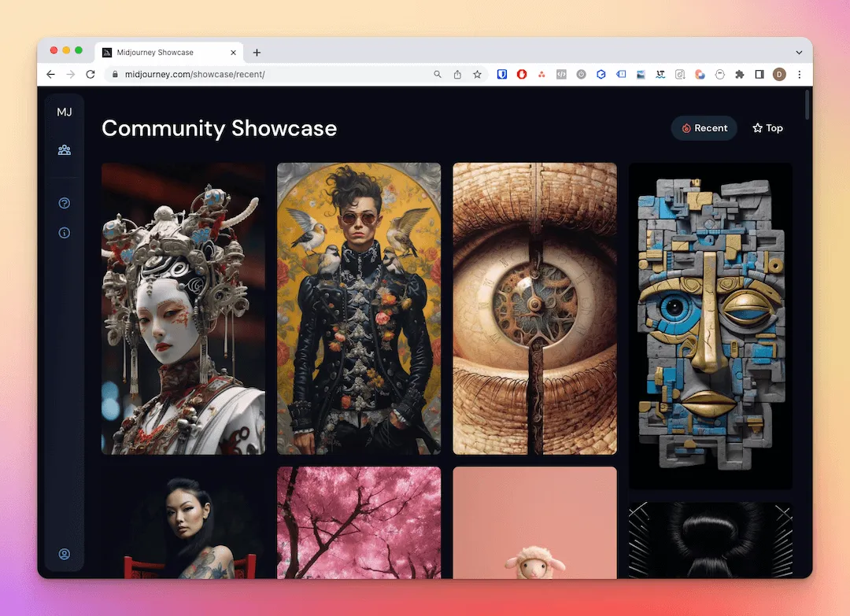Click the share page icon in address bar
850x616 pixels.
[x=457, y=74]
